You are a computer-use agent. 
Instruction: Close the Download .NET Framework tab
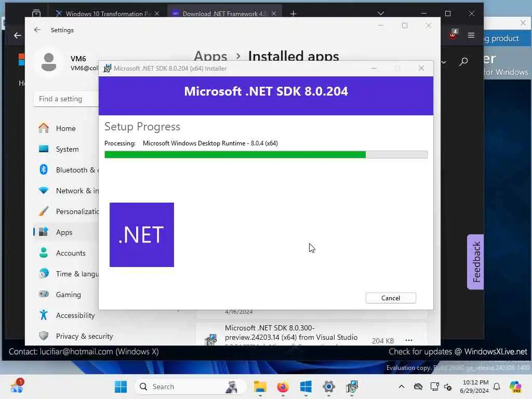pos(273,14)
